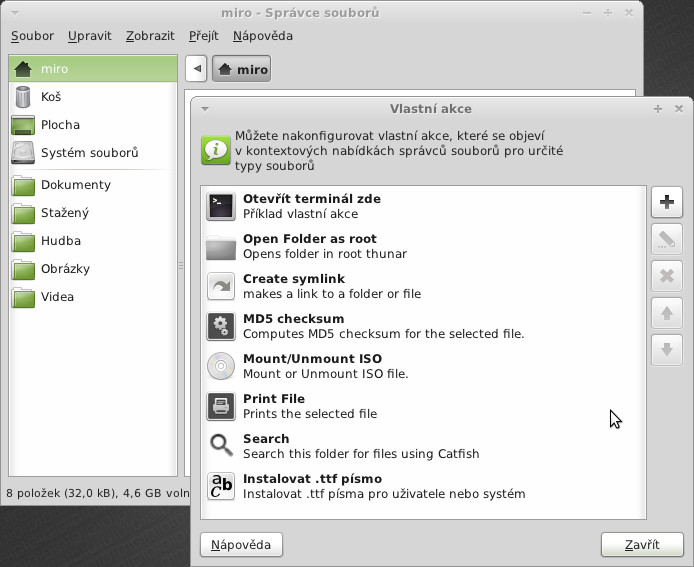This screenshot has width=694, height=567.
Task: Click the plus icon to add a custom action
Action: pos(667,202)
